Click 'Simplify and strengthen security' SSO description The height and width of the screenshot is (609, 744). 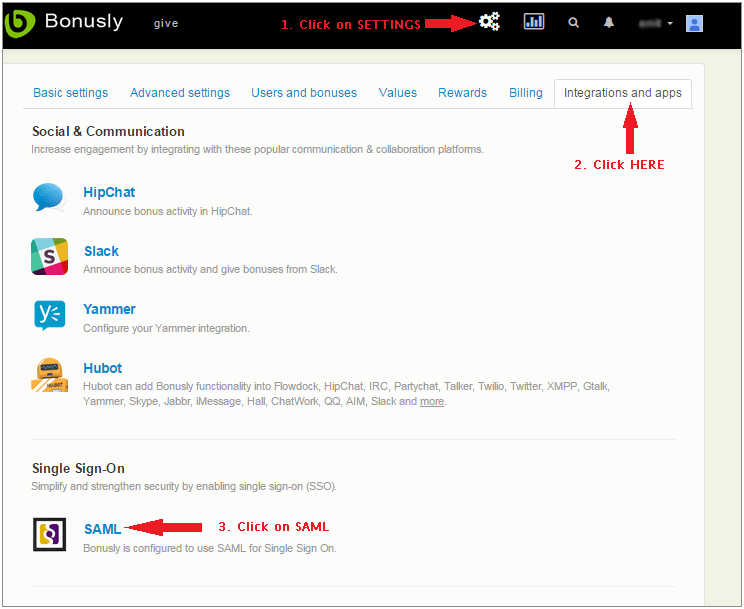(184, 487)
